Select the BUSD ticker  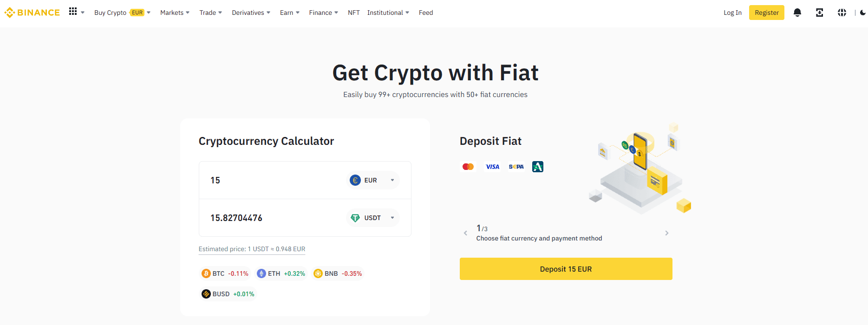pyautogui.click(x=228, y=293)
